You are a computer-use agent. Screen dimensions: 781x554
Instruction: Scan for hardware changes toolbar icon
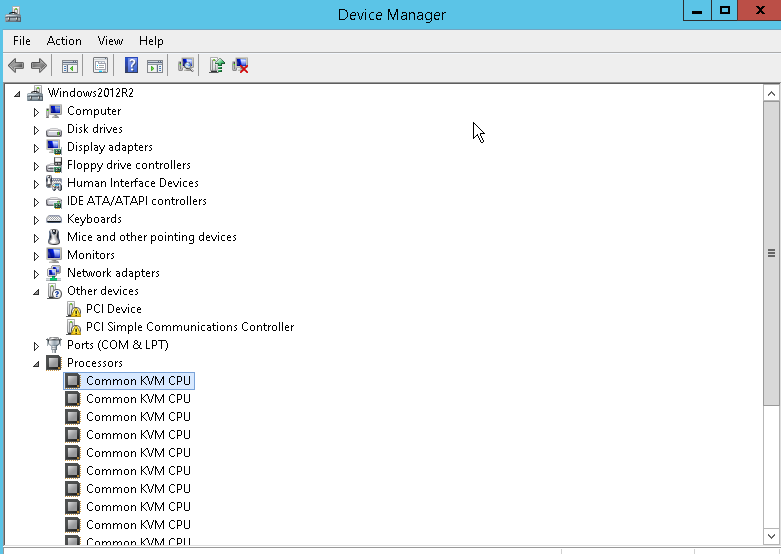click(x=185, y=65)
